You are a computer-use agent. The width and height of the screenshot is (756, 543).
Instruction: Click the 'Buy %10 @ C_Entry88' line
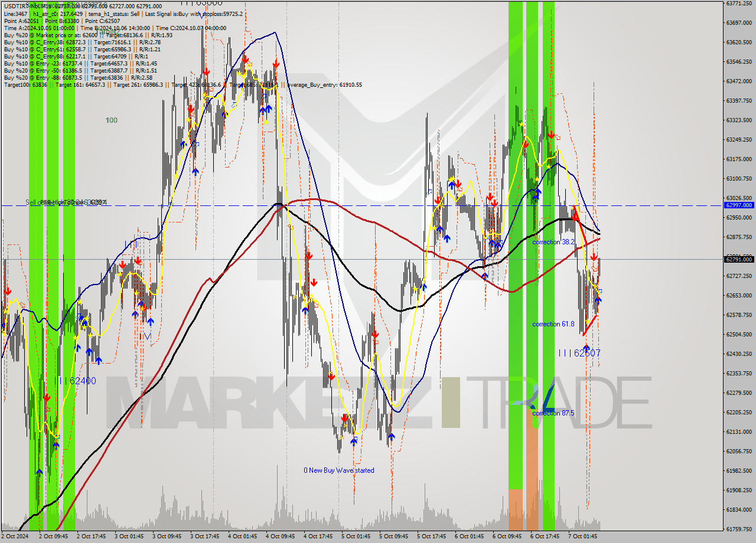click(76, 56)
